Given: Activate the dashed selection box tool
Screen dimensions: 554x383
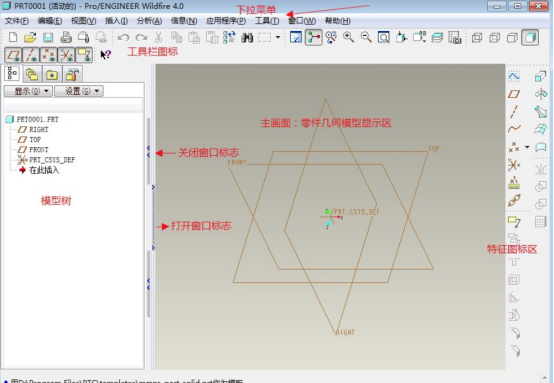Looking at the screenshot, I should pyautogui.click(x=264, y=37).
